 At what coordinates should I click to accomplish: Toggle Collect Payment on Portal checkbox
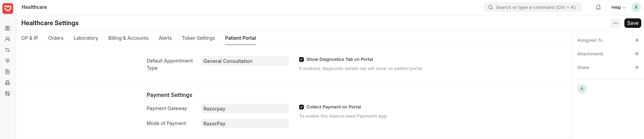click(302, 107)
